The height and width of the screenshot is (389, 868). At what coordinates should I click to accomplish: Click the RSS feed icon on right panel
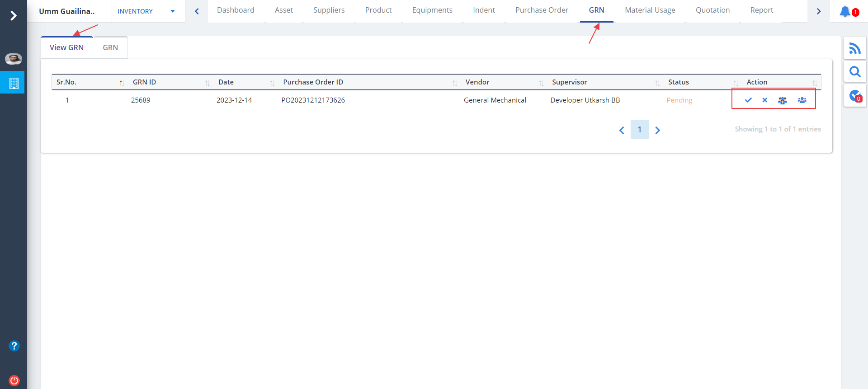(x=854, y=48)
